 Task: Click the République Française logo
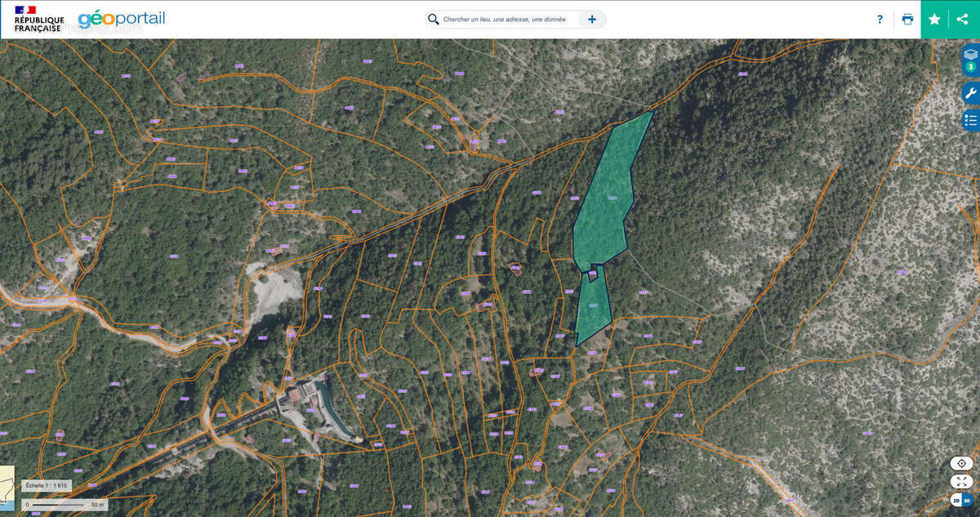(38, 20)
